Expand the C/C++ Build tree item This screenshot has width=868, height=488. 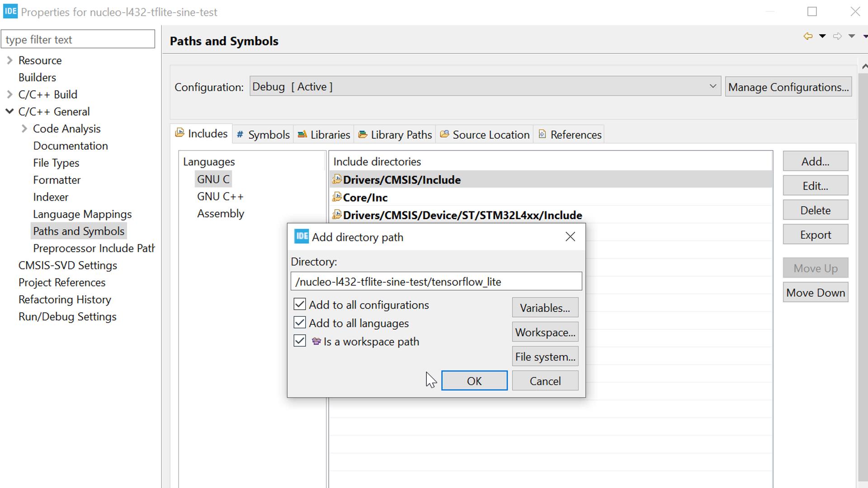coord(11,94)
